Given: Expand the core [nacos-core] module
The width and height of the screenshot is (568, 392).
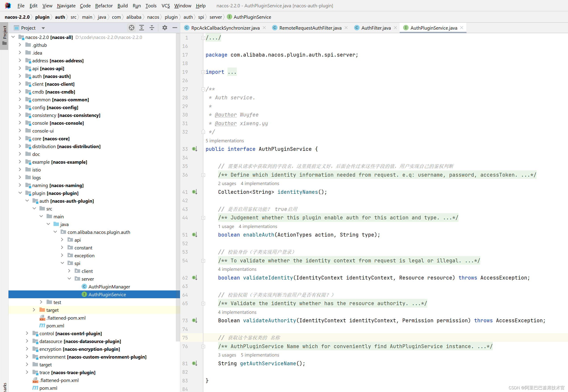Looking at the screenshot, I should click(20, 139).
